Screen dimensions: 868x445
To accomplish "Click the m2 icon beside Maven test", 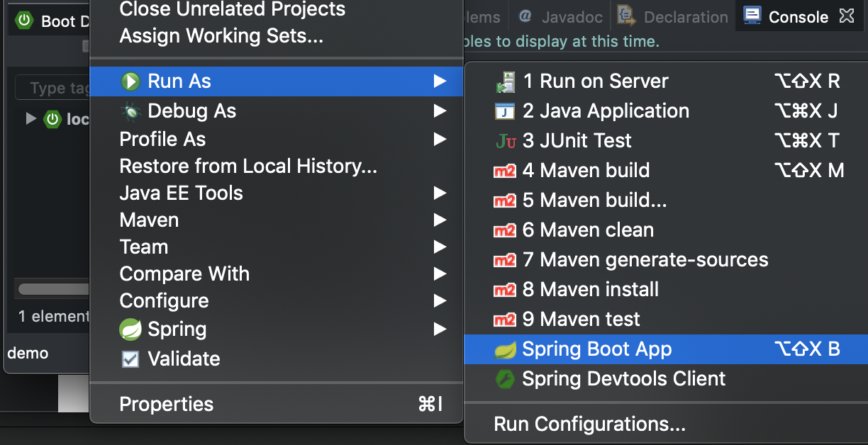I will tap(504, 320).
